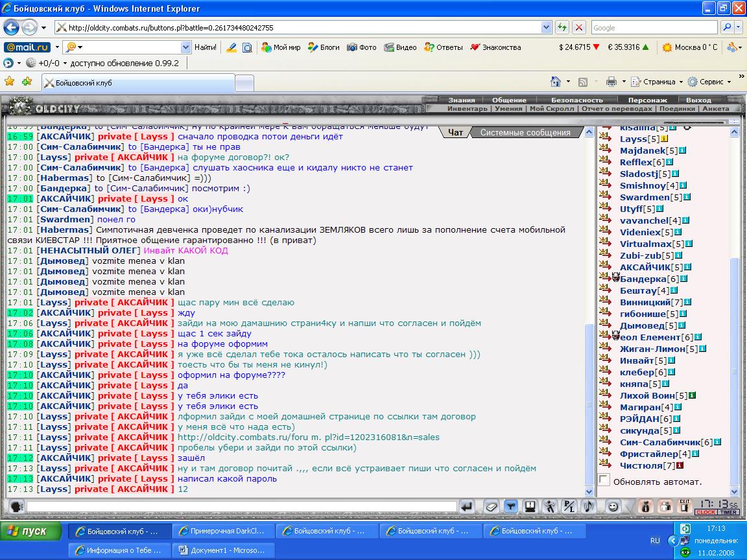Open the Google search provider dropdown arrow

tap(739, 28)
